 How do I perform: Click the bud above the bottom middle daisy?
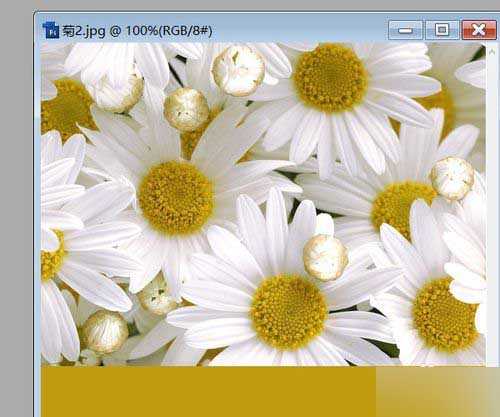pos(325,257)
